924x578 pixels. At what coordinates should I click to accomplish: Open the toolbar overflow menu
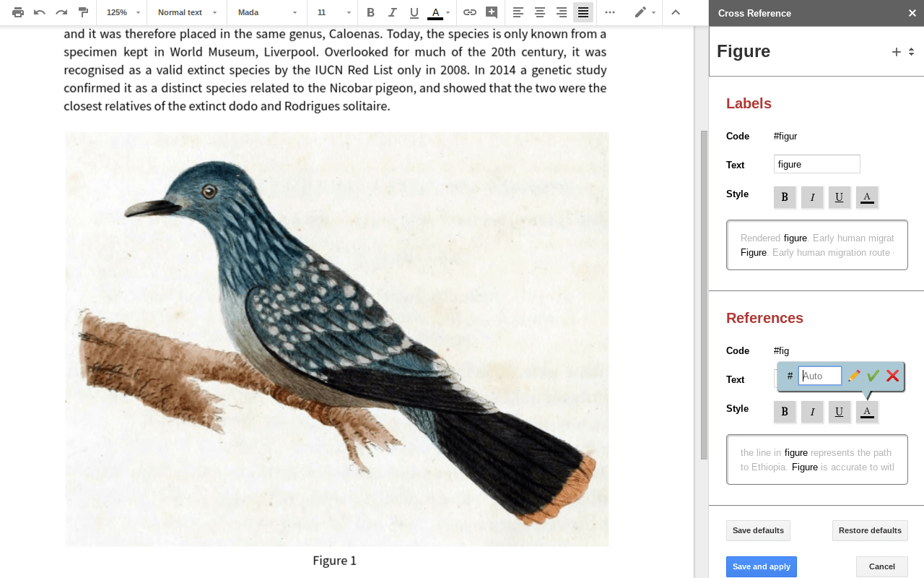[610, 12]
